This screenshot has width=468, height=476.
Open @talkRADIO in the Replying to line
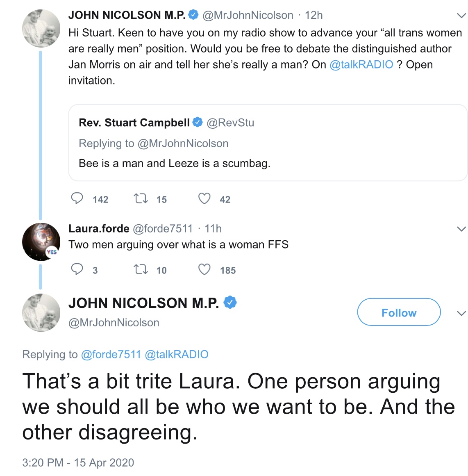177,354
